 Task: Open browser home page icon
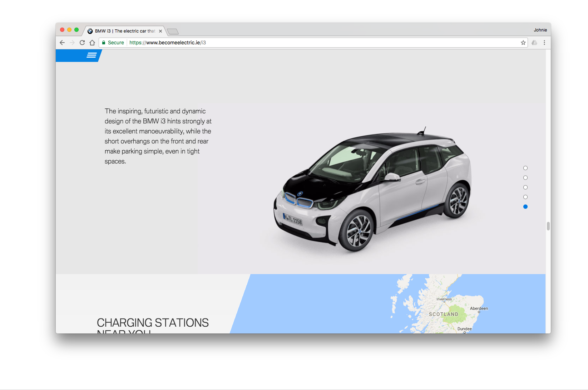92,43
